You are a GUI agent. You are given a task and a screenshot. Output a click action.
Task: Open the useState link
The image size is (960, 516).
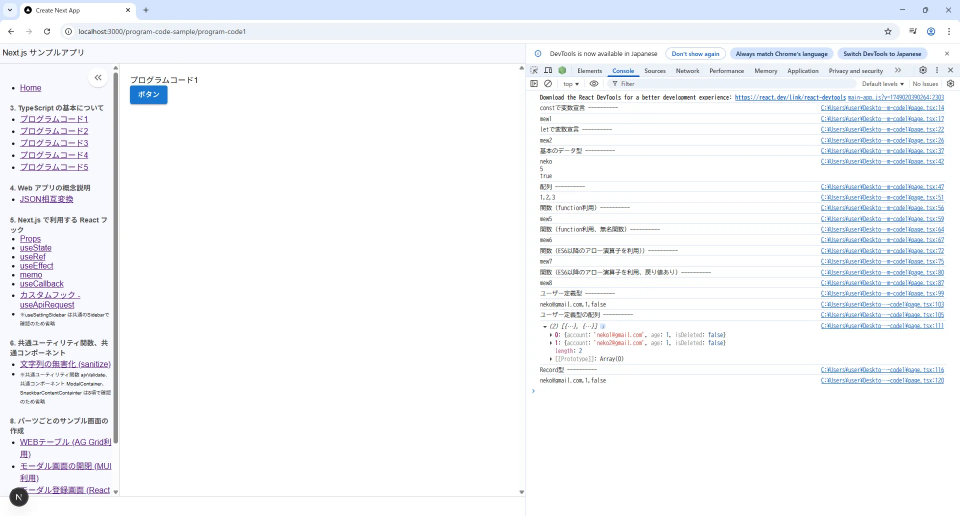[x=36, y=248]
